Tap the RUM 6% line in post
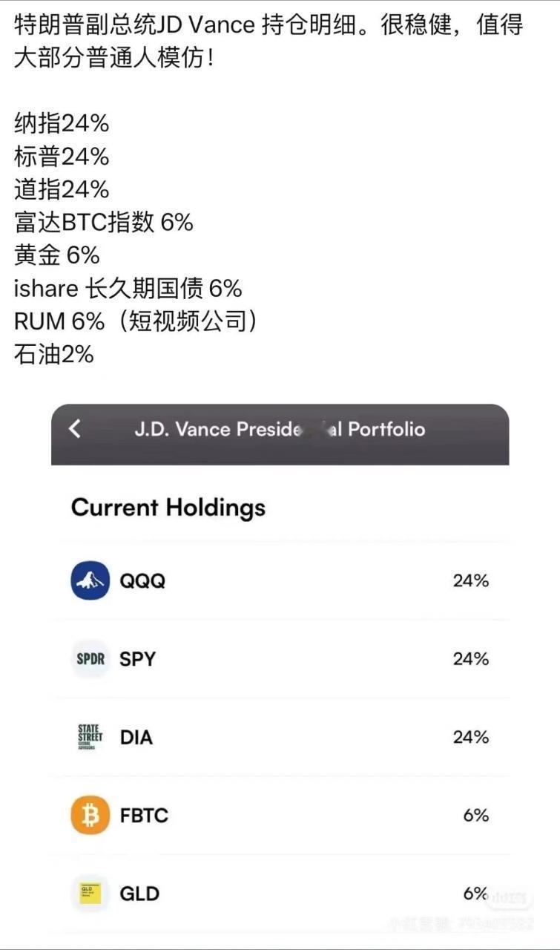Viewport: 560px width, 950px height. 136,321
